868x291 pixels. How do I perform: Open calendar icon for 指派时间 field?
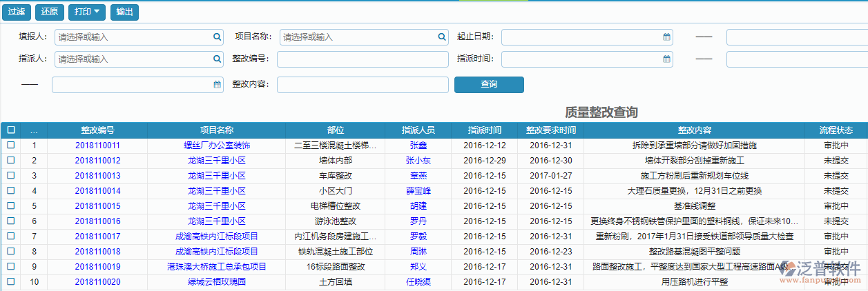[x=666, y=59]
